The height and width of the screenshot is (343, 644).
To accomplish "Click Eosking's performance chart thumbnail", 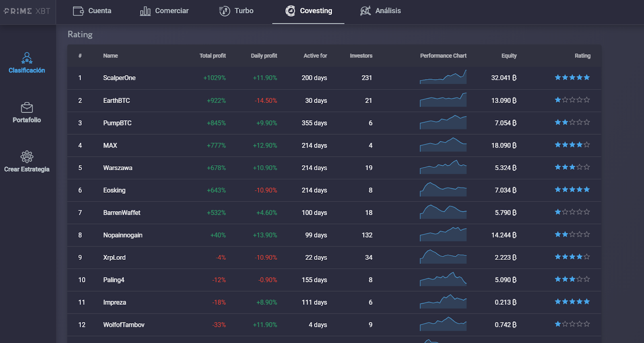I will coord(443,189).
